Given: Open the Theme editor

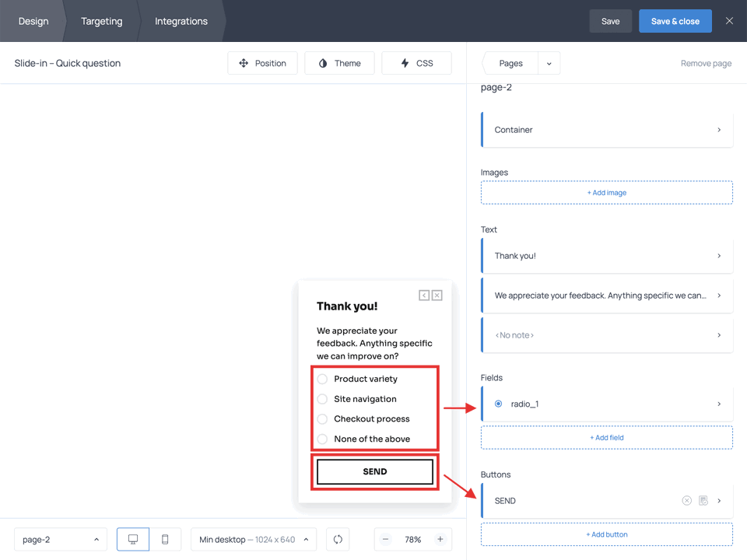Looking at the screenshot, I should [339, 63].
